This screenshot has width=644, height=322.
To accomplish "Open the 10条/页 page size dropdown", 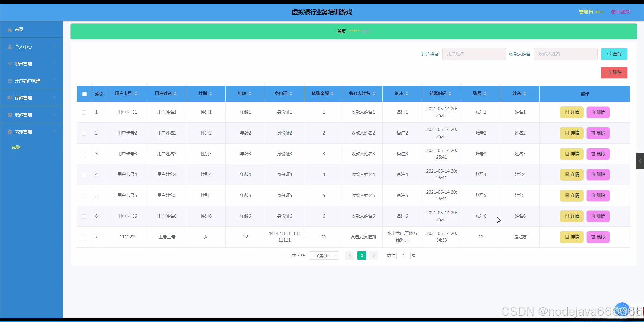I will pyautogui.click(x=324, y=256).
